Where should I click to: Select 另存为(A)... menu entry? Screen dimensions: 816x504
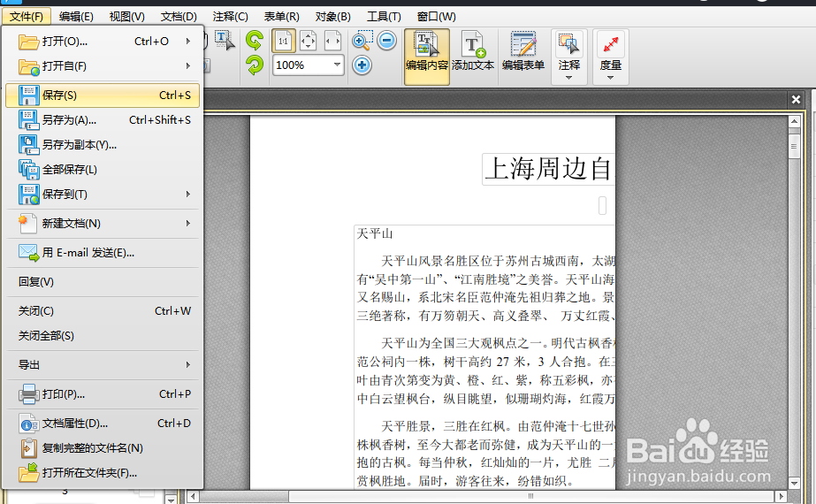(x=103, y=120)
